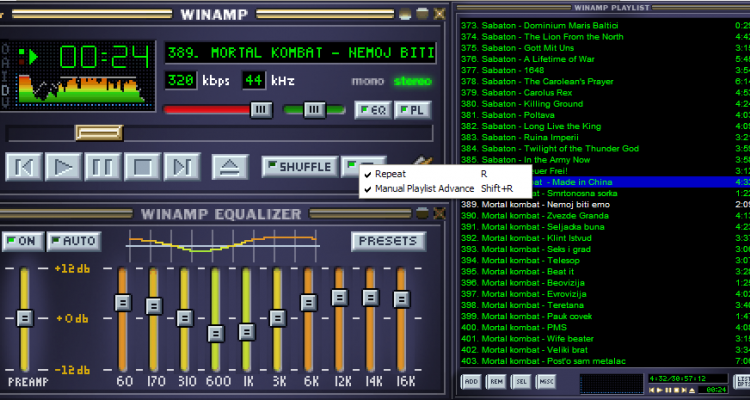This screenshot has height=400, width=750.
Task: Click the I file info letter in clutterbar
Action: (5, 76)
